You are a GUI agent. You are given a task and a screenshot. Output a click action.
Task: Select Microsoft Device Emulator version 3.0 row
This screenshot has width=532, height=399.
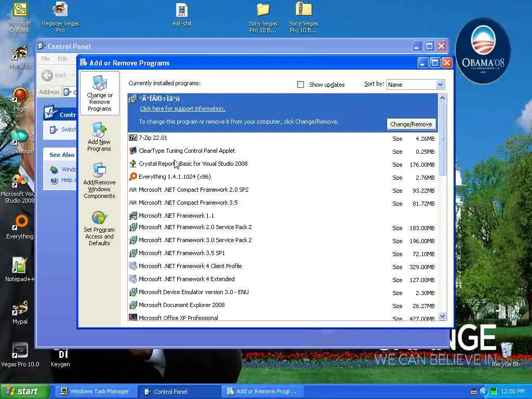[x=283, y=292]
